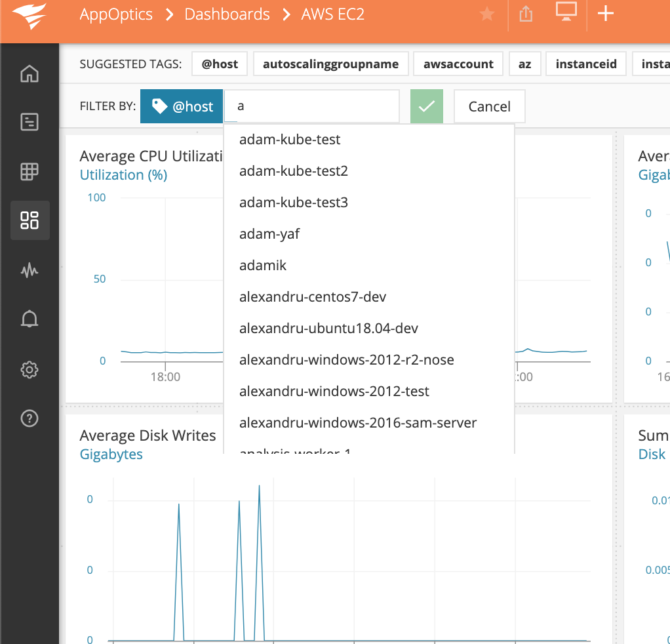Click the SolarWinds logo

coord(30,16)
